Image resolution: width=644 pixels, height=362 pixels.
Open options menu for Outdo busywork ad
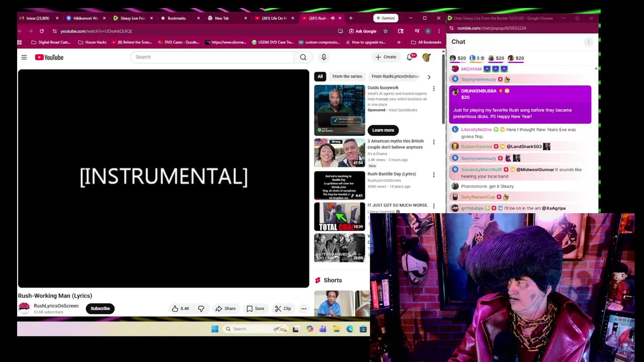click(x=434, y=88)
